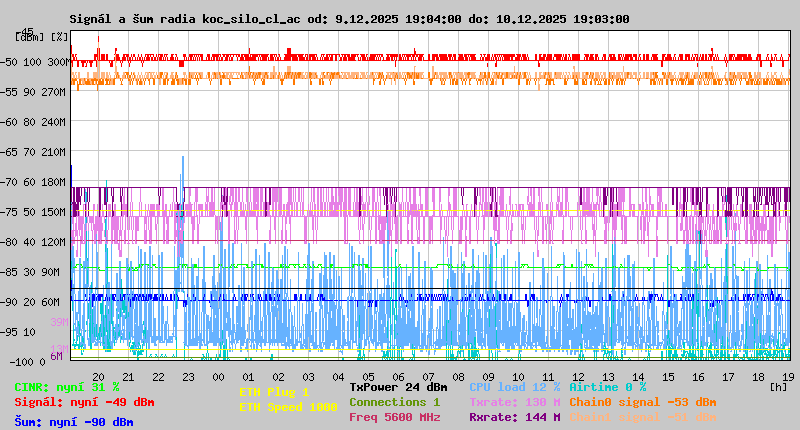Click the Chain0 signal legend label
Screen dimensions: 800x430
click(642, 402)
